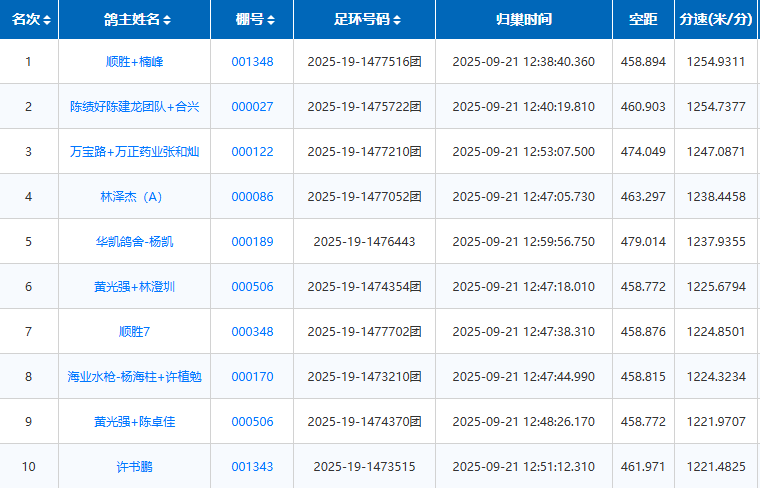Select loft number 000122

pos(252,152)
